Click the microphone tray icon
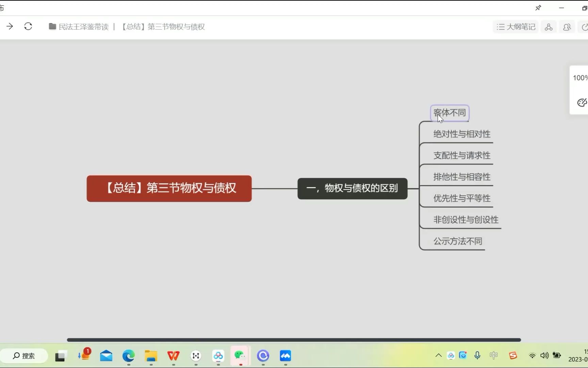This screenshot has width=588, height=368. tap(477, 356)
